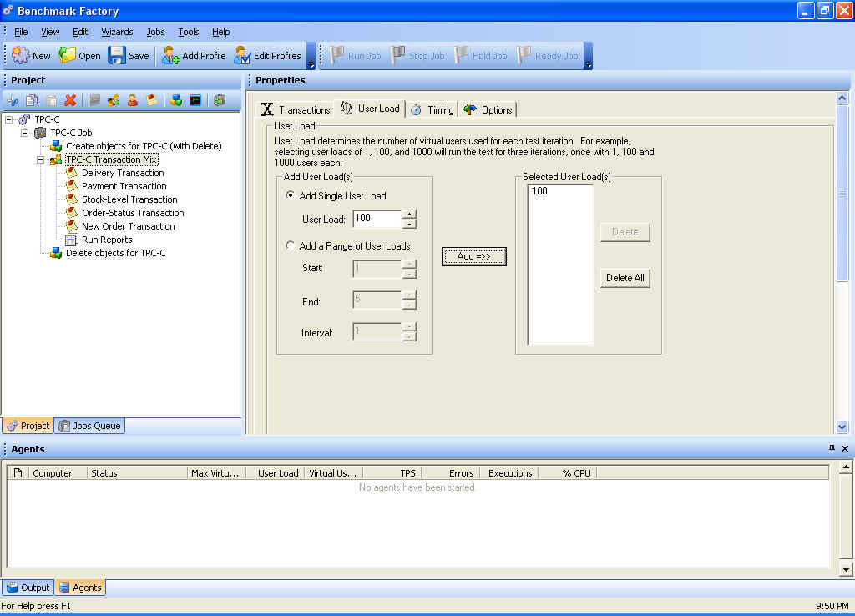Select the Add a Range of User Loads option

291,246
